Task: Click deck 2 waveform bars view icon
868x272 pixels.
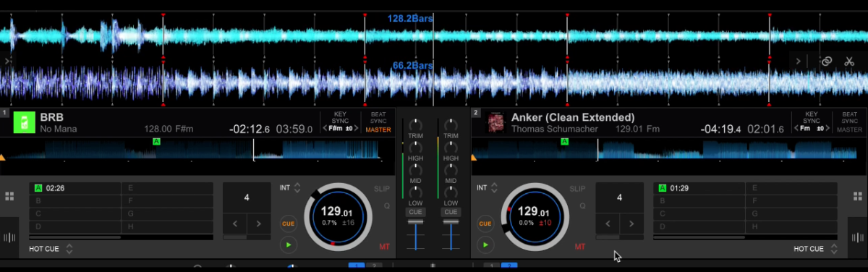Action: (x=858, y=237)
